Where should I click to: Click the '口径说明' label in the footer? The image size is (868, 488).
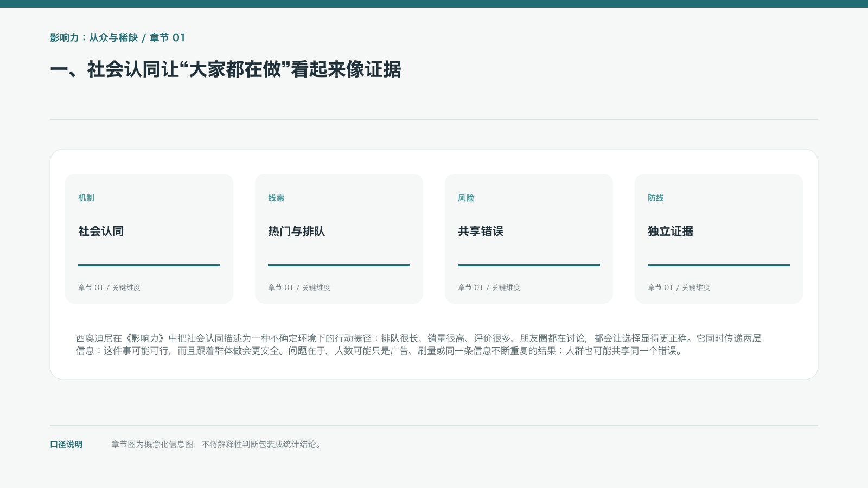(x=66, y=445)
